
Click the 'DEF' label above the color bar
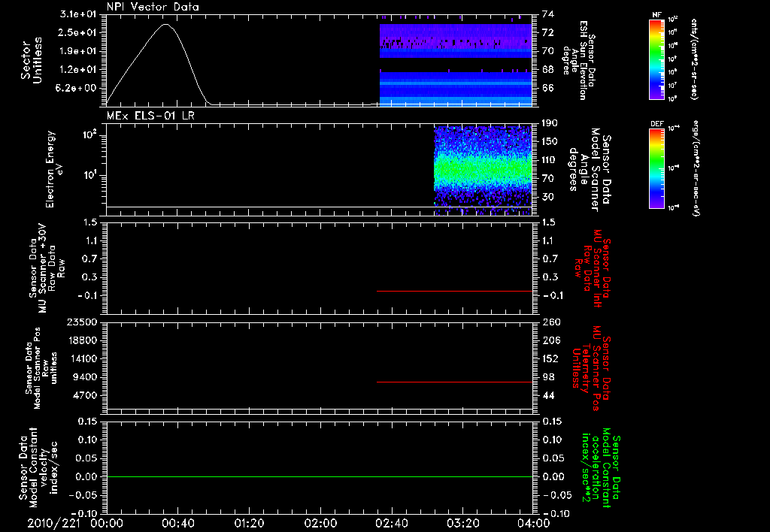click(x=656, y=124)
